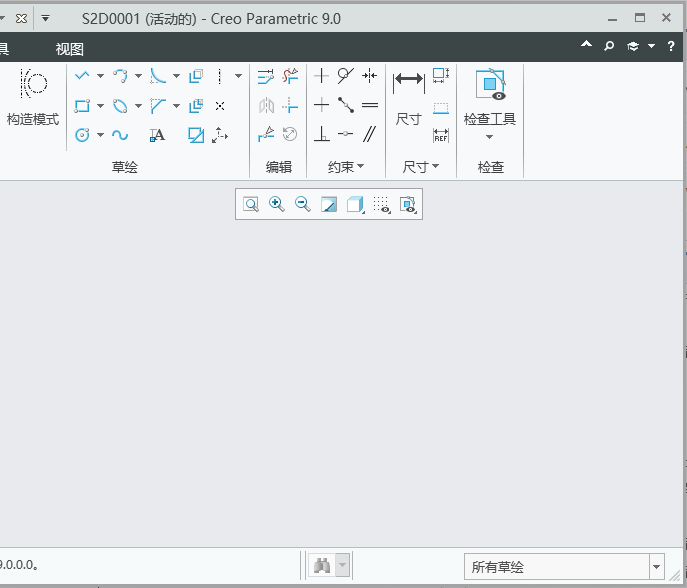Open Help with the question mark
687x588 pixels.
[x=671, y=46]
